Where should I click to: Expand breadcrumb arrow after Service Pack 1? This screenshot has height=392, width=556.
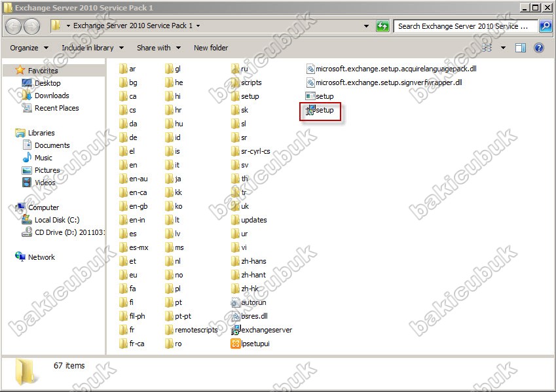pyautogui.click(x=198, y=26)
